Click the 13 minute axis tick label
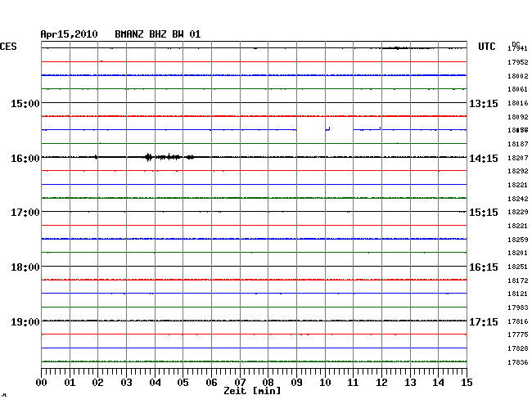Viewport: 532px width, 404px height. 410,383
